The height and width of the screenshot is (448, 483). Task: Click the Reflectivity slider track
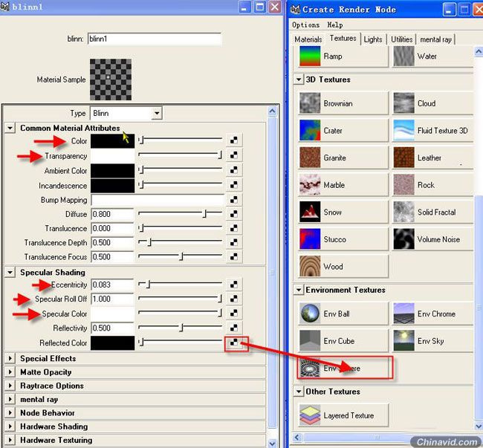click(x=181, y=327)
